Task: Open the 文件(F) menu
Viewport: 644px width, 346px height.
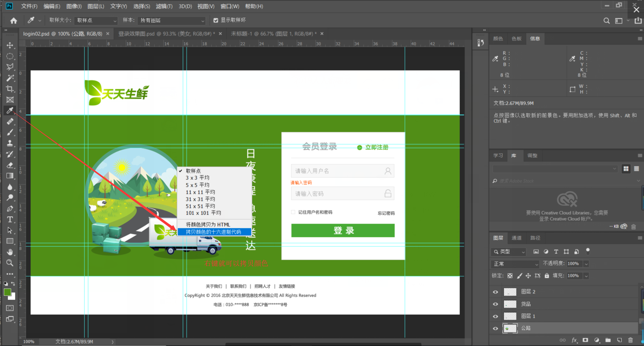Action: pos(29,6)
